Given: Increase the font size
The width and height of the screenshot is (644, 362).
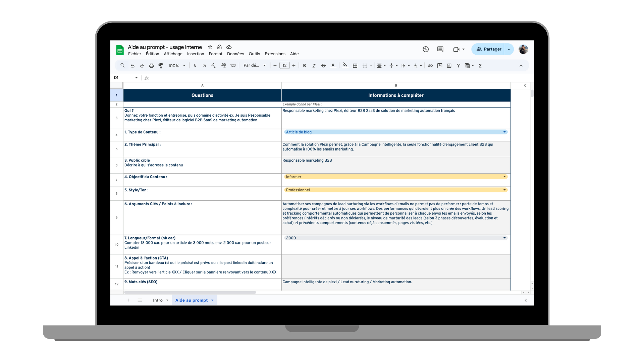Looking at the screenshot, I should pos(294,66).
